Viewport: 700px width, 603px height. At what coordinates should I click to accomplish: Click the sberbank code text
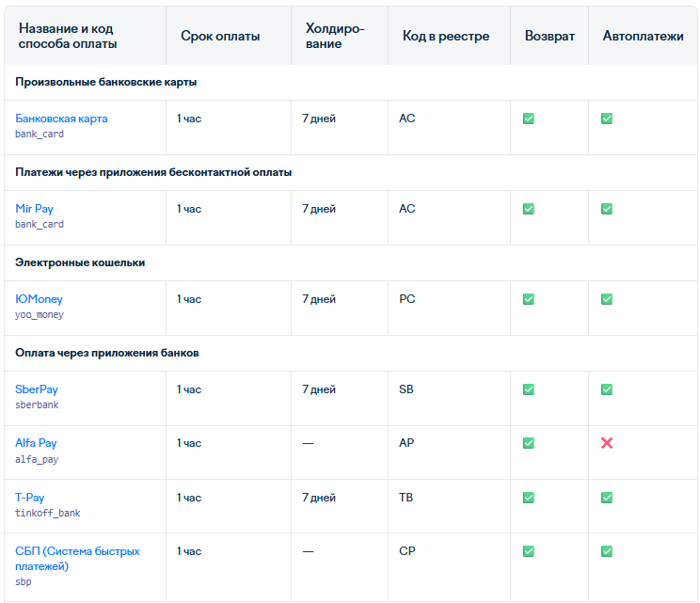click(x=37, y=405)
